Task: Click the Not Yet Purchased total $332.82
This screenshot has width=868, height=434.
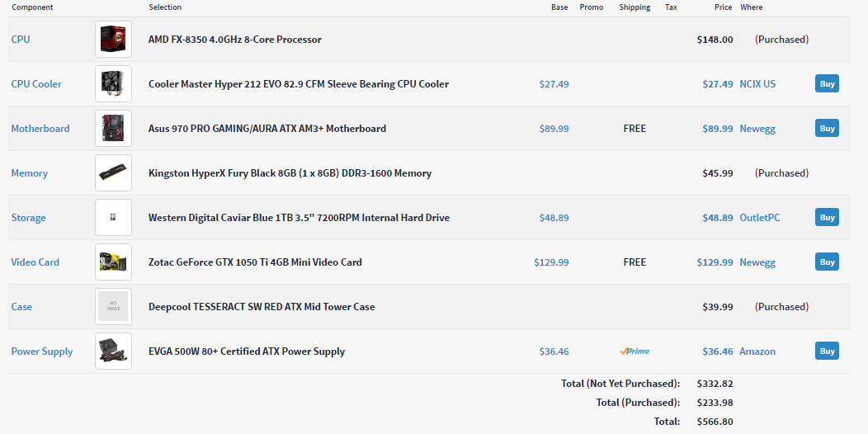Action: (x=715, y=384)
